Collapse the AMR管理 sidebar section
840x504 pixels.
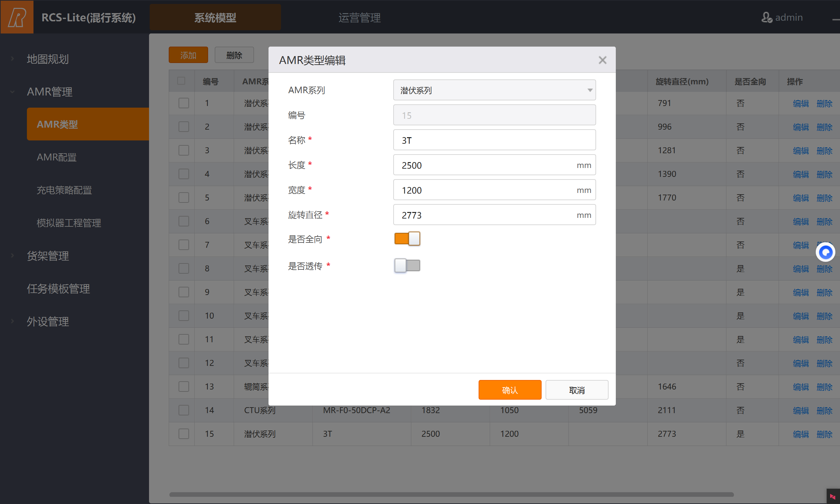[x=50, y=91]
